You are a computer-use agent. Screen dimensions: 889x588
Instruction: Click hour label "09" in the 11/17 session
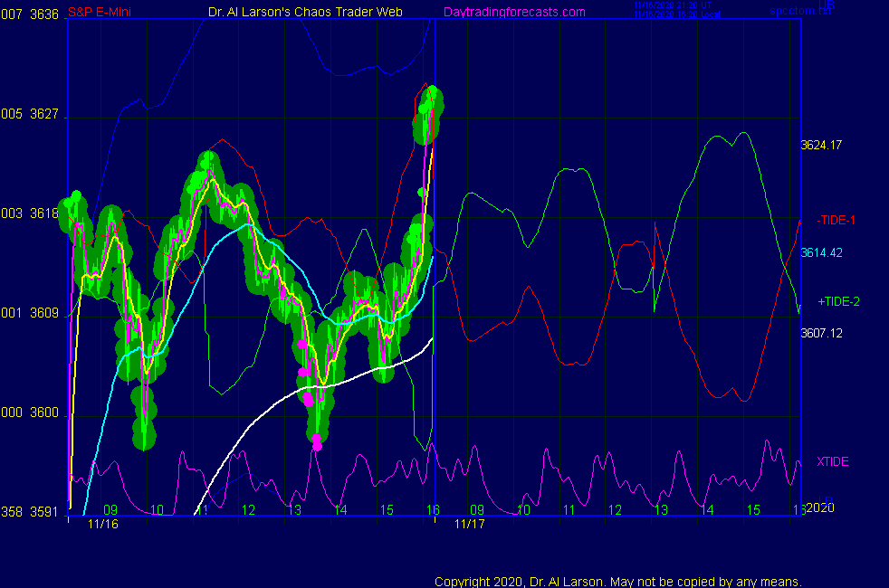477,510
